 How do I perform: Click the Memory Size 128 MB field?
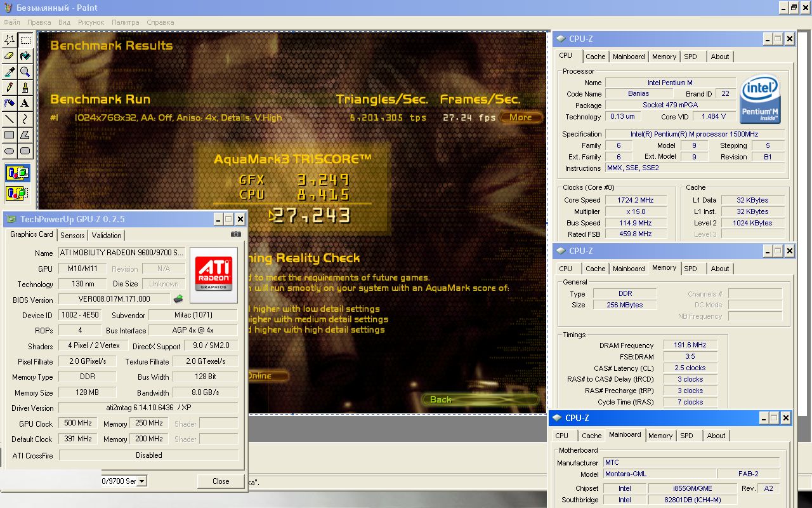click(88, 392)
